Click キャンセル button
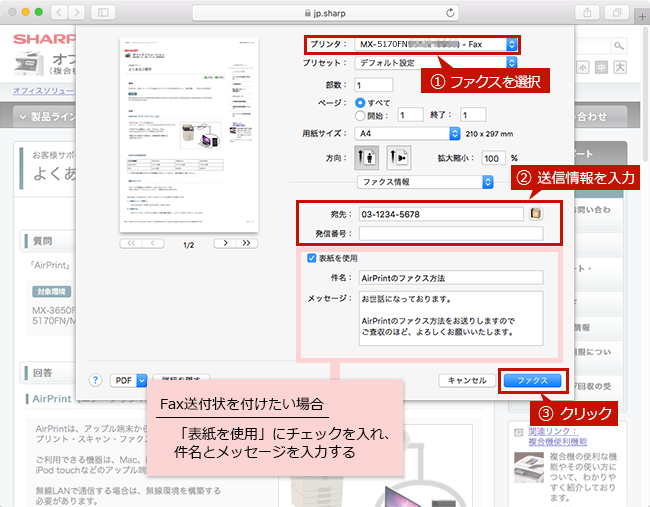The width and height of the screenshot is (650, 507). [467, 380]
